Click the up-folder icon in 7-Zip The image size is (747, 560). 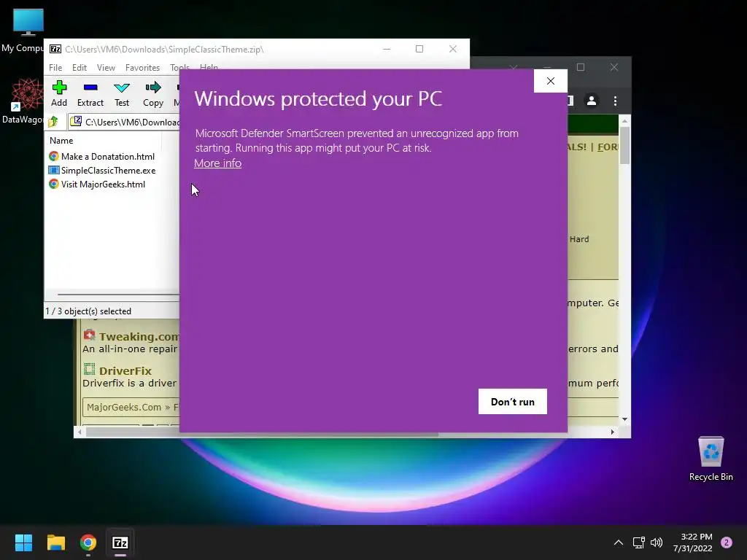(x=53, y=122)
